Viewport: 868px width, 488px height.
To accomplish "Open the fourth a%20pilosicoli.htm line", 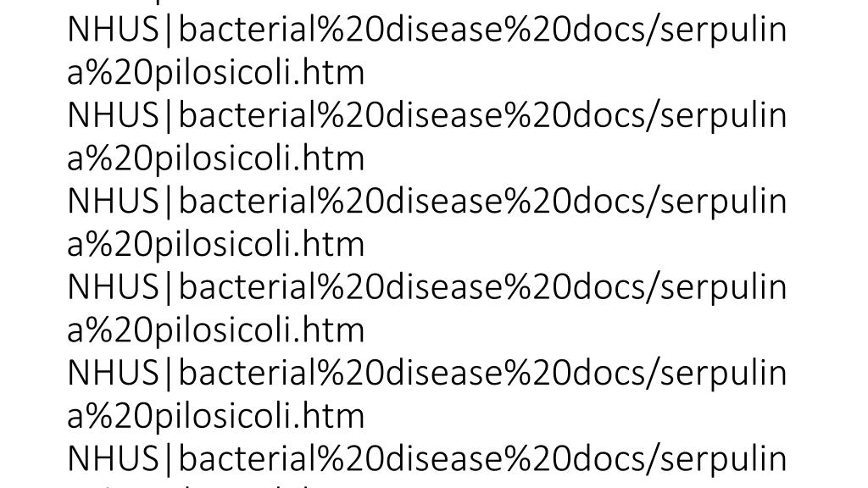I will coord(215,330).
